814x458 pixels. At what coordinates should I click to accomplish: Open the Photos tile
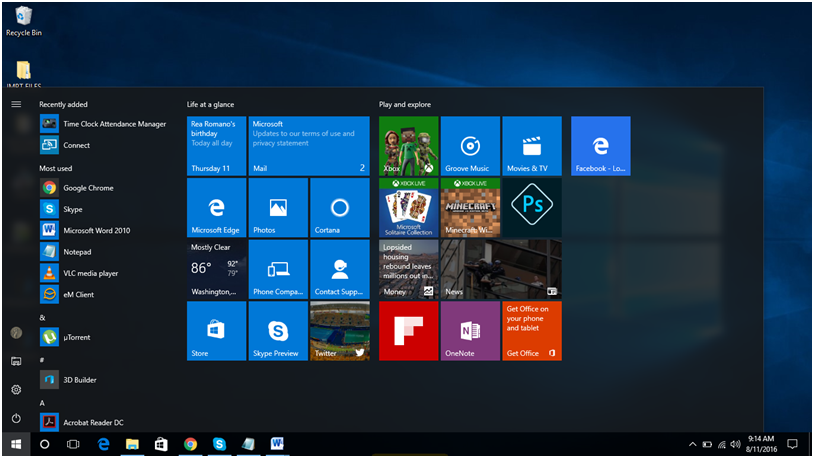[x=278, y=208]
